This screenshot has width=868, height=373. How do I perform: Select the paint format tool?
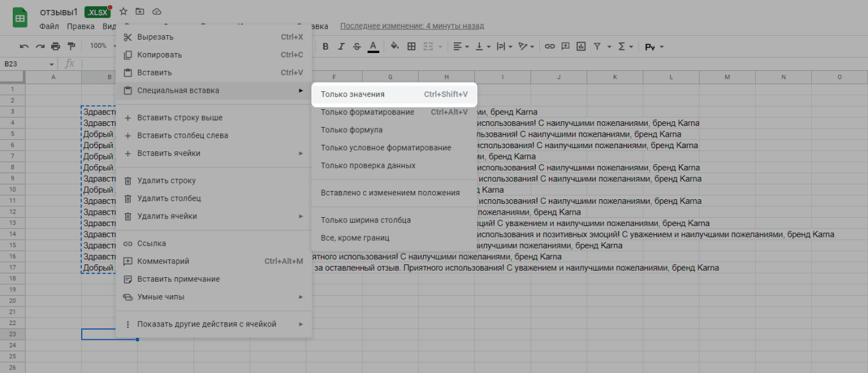coord(71,46)
